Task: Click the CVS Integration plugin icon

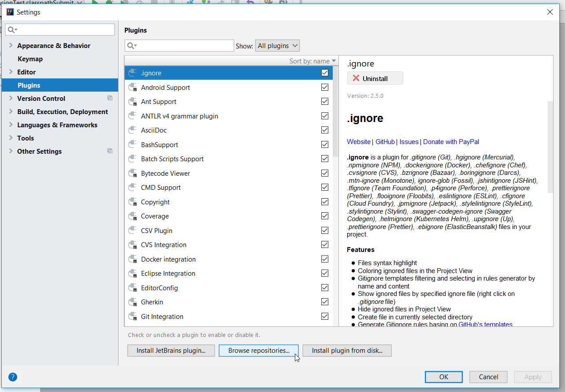Action: 132,245
